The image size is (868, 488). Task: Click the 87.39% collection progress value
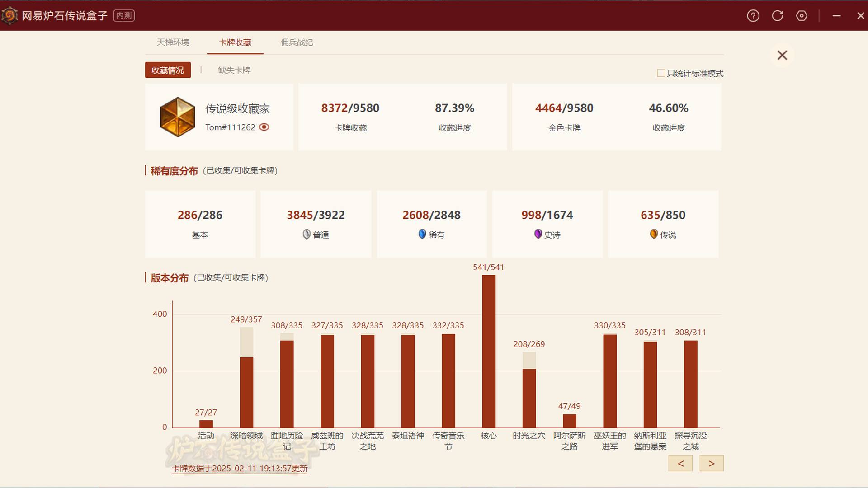455,108
